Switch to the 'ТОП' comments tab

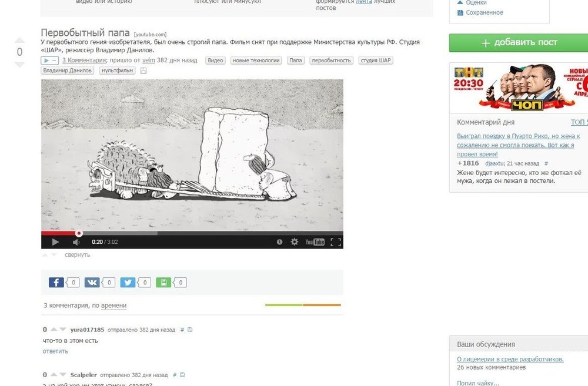coord(579,122)
